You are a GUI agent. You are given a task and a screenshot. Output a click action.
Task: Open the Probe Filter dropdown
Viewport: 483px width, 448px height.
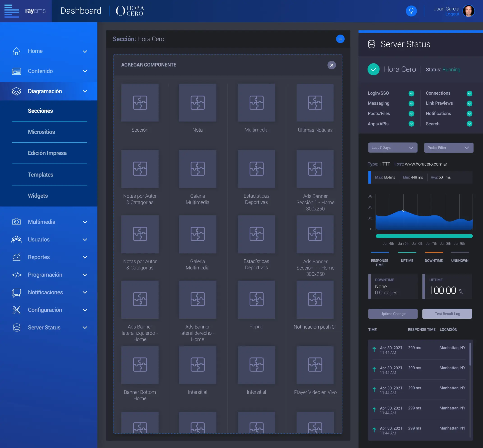pos(448,148)
